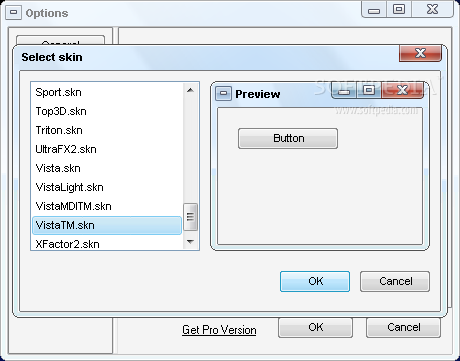
Task: Open the Get Pro Version link
Action: coord(219,330)
